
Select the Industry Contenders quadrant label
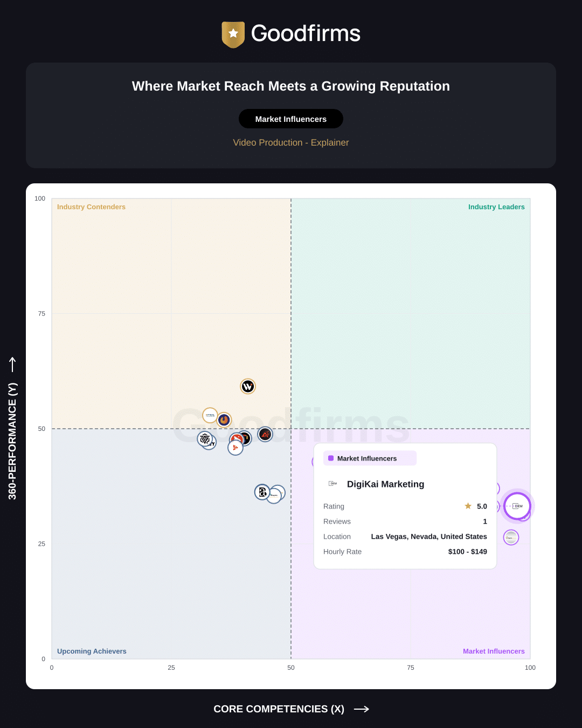[x=91, y=207]
